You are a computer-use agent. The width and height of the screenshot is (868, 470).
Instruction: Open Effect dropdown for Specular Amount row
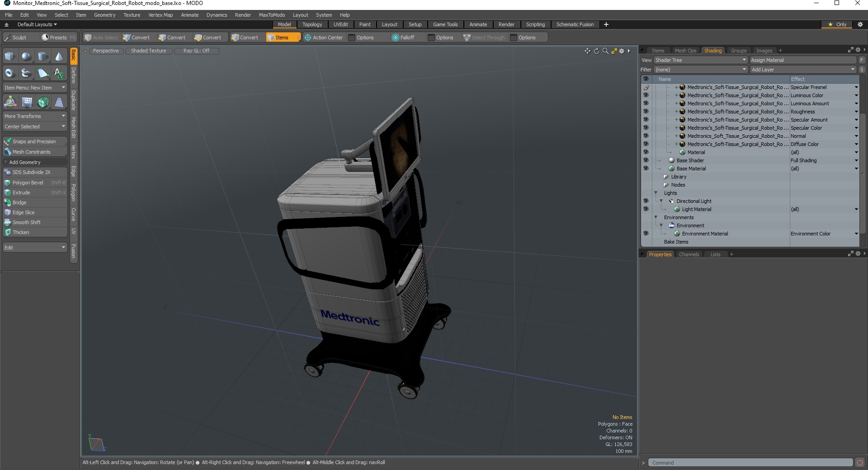(856, 120)
